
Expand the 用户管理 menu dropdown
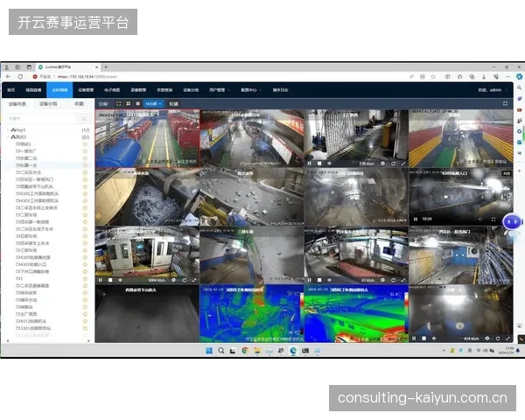pyautogui.click(x=220, y=90)
